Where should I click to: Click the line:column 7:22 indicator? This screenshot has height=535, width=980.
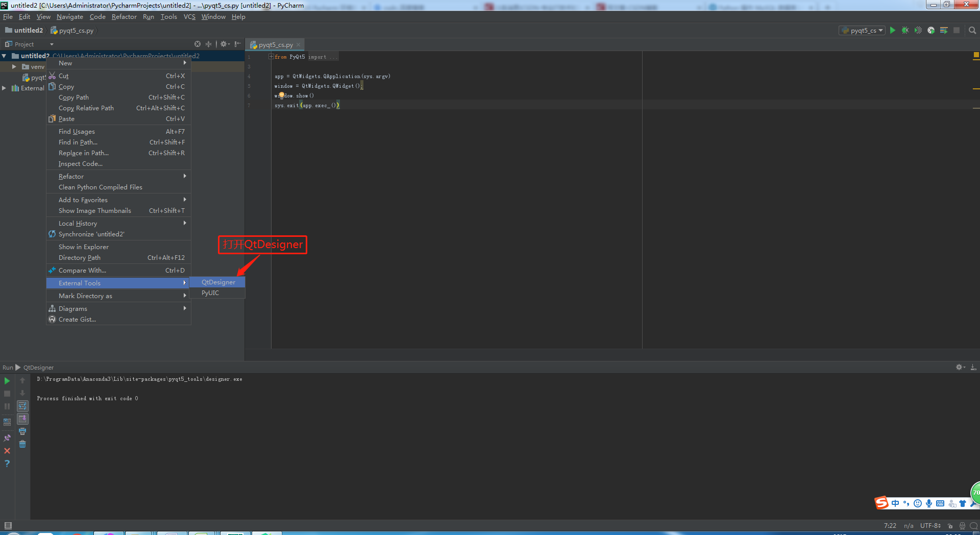[890, 526]
